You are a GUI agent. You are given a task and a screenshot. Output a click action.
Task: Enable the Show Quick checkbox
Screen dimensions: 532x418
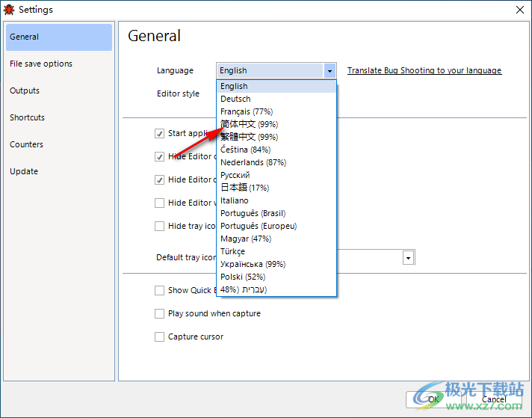coord(159,290)
